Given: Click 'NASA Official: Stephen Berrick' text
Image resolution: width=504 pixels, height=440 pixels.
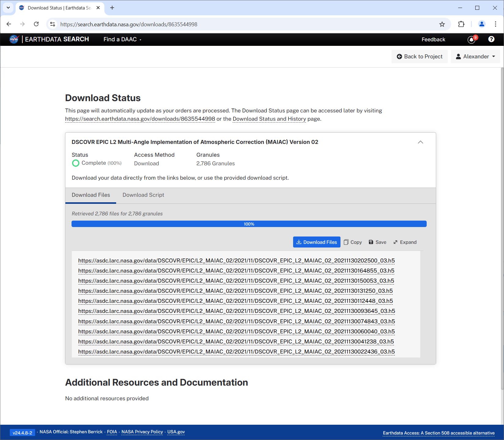Looking at the screenshot, I should tap(71, 432).
